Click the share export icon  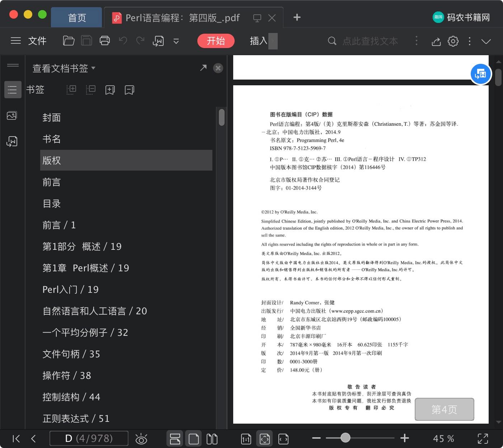(x=436, y=41)
